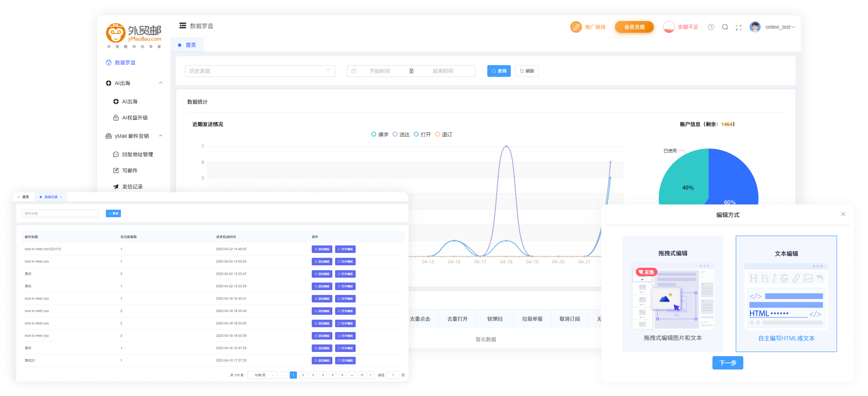This screenshot has height=396, width=868.
Task: Switch to 首页 tab in 发信记录 window
Action: [24, 197]
